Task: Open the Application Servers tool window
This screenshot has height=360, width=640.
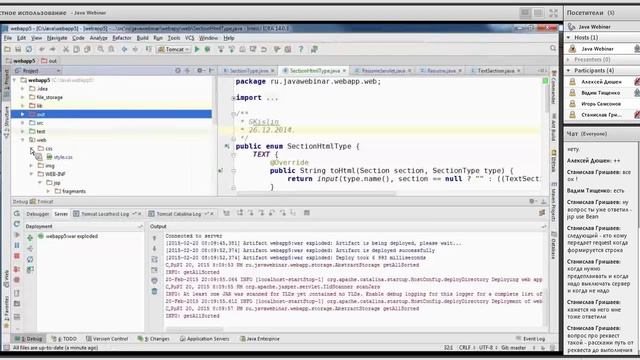Action: (x=205, y=339)
